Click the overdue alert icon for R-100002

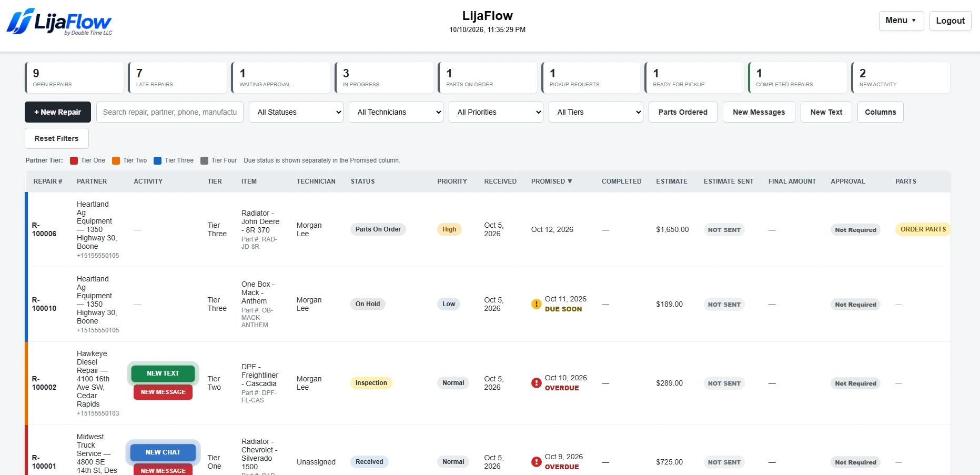(536, 383)
